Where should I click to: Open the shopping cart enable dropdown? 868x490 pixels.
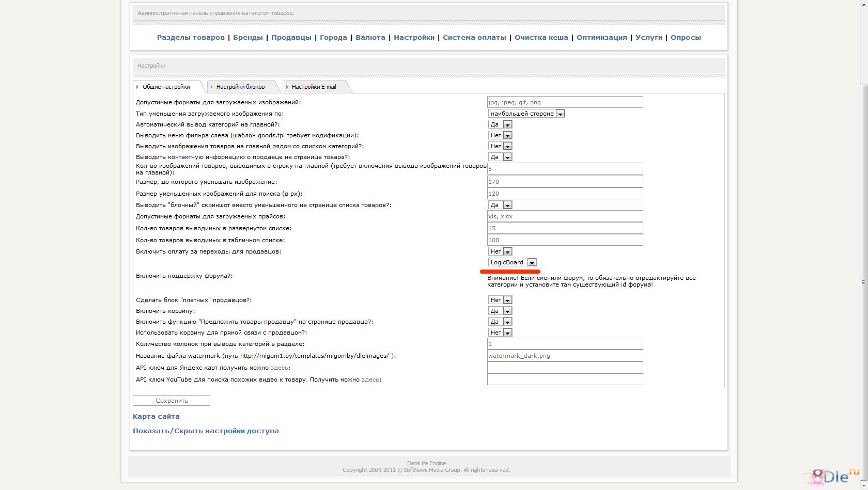[500, 311]
